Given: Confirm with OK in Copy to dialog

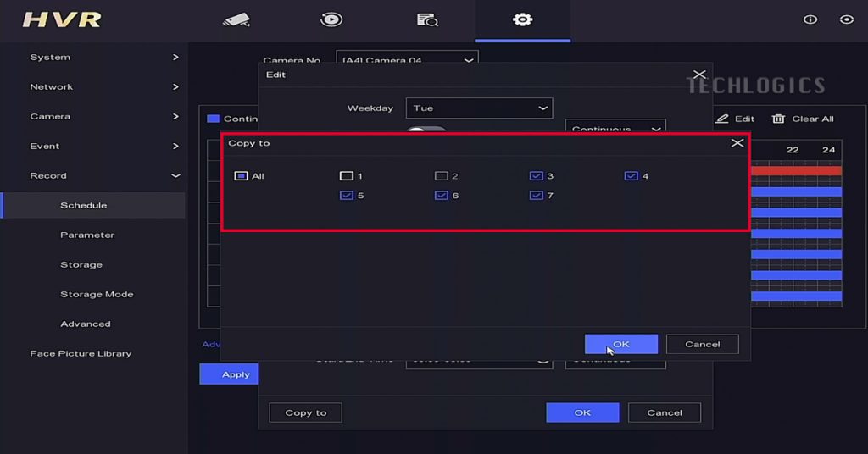Looking at the screenshot, I should tap(620, 344).
